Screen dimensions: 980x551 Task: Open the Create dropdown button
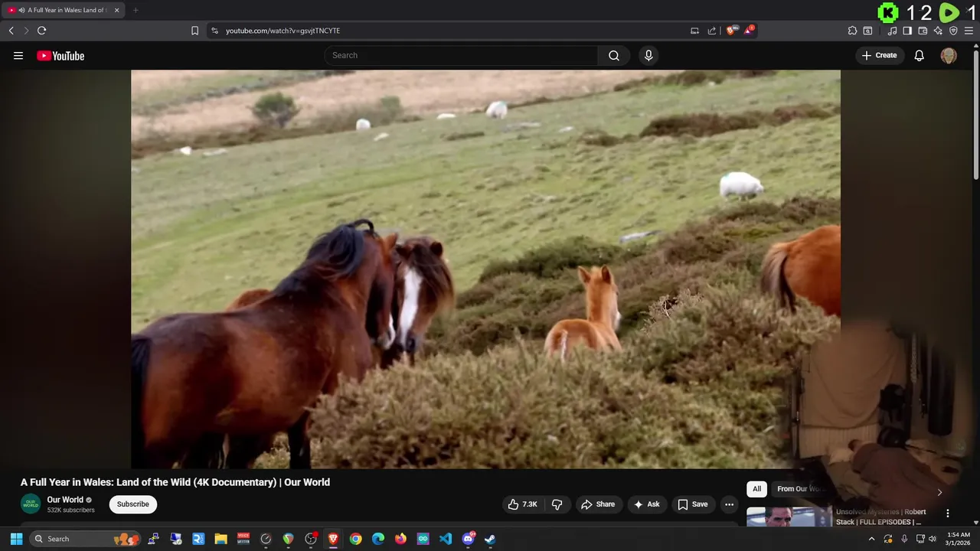coord(879,55)
